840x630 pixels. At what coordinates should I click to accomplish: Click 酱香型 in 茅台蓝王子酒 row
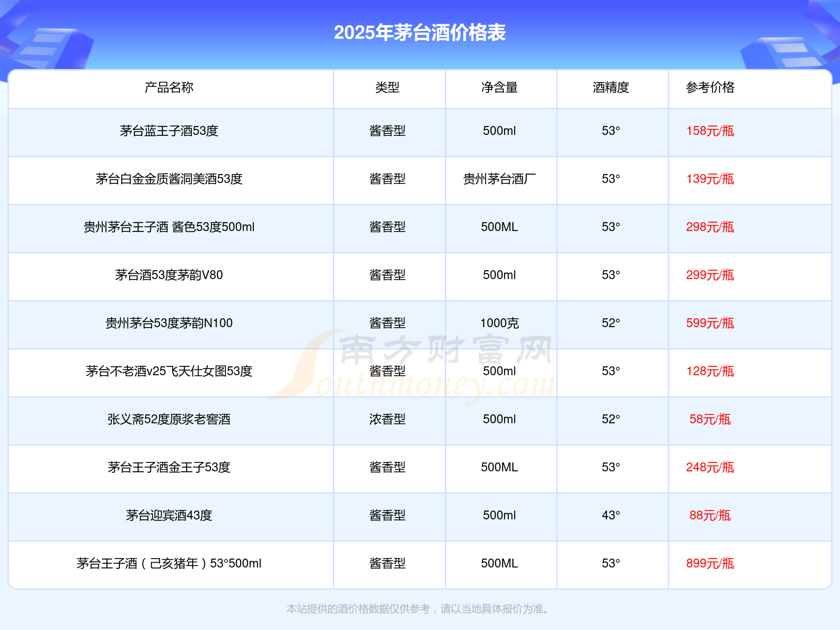[x=387, y=131]
